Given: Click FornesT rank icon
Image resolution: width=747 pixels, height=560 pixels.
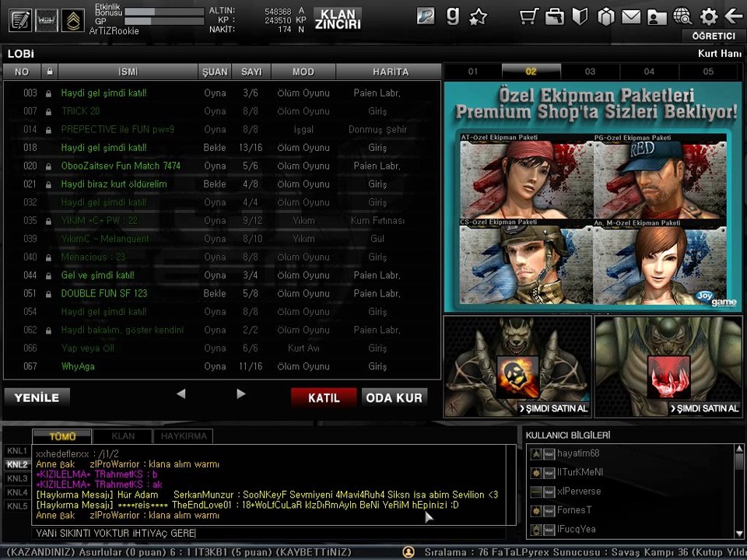Looking at the screenshot, I should click(536, 511).
